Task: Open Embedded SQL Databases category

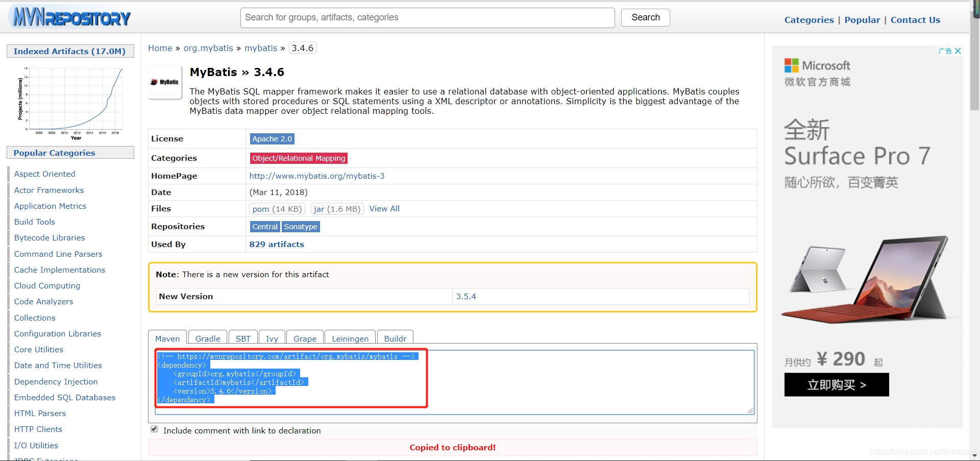Action: [64, 398]
